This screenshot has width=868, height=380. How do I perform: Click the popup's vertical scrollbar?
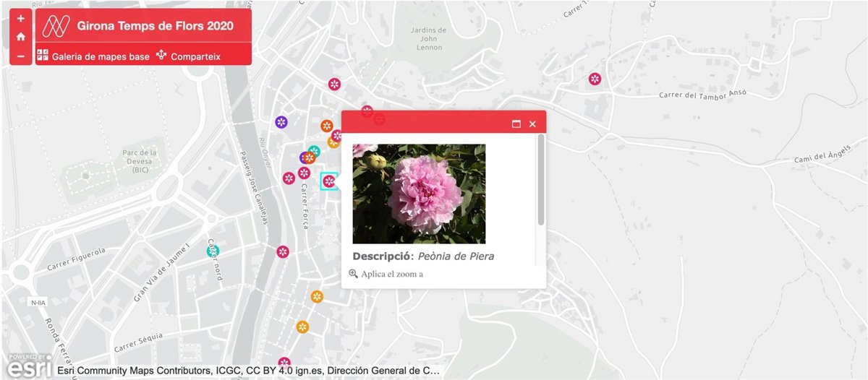[x=541, y=181]
